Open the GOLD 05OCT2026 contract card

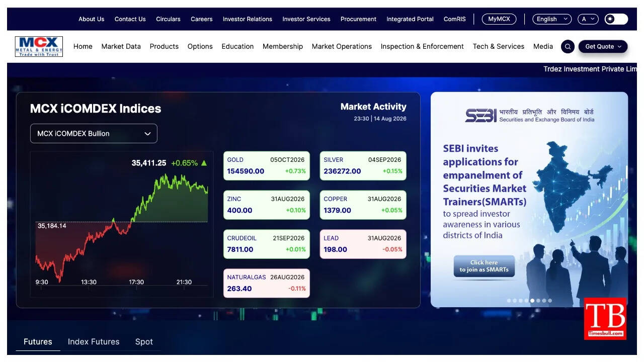(267, 166)
